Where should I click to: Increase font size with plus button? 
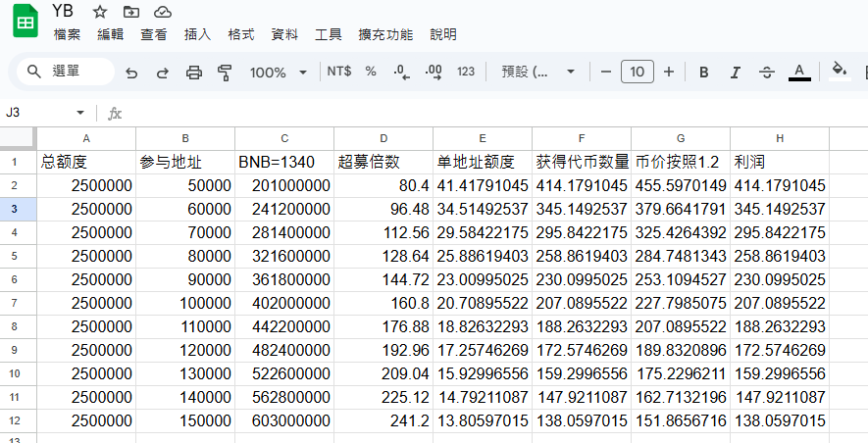point(669,72)
